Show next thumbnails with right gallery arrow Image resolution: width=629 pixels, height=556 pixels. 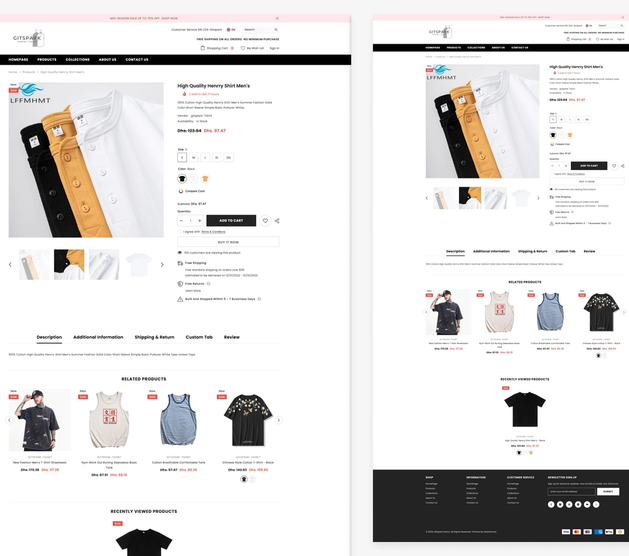162,264
